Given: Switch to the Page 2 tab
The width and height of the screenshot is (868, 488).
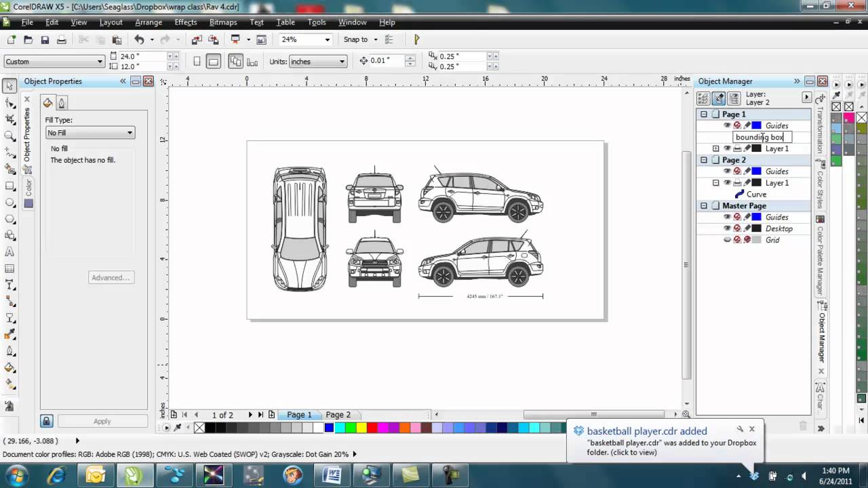Looking at the screenshot, I should [x=338, y=415].
